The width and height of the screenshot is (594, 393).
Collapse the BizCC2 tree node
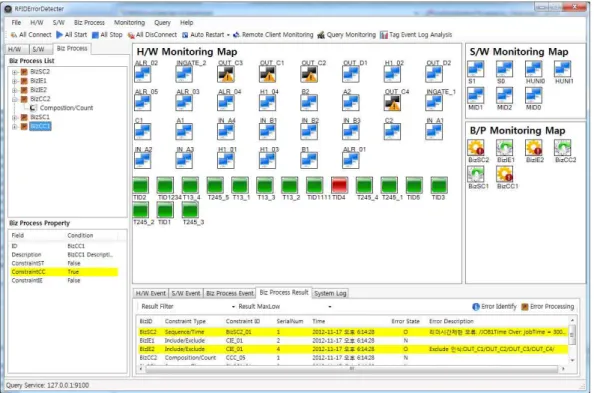click(14, 99)
